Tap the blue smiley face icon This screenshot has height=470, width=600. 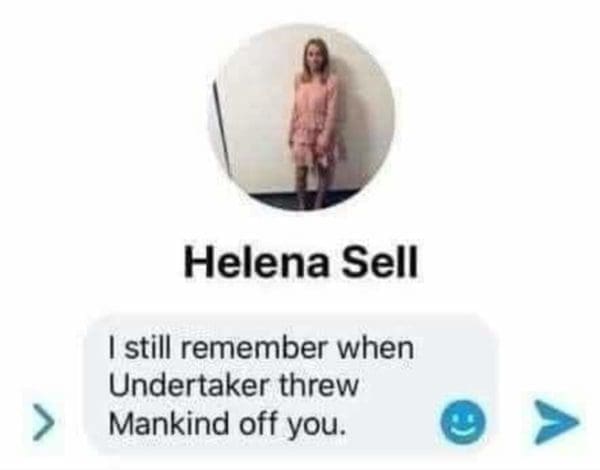click(463, 422)
